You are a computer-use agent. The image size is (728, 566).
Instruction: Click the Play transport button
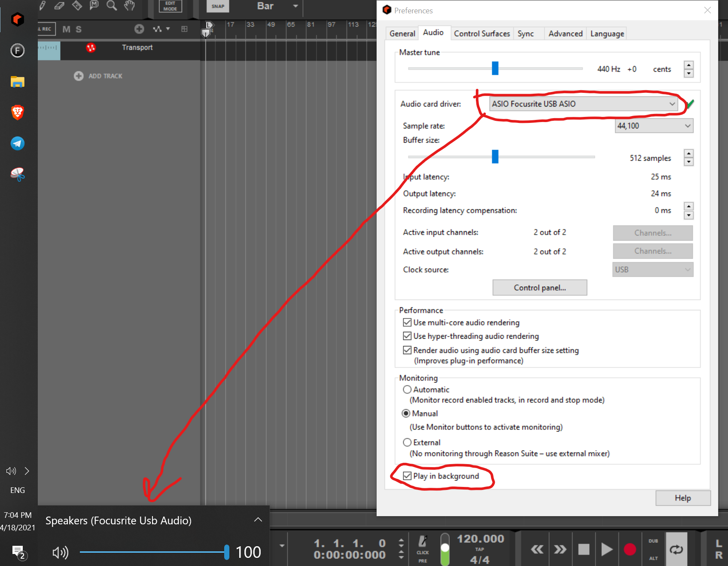pos(606,549)
